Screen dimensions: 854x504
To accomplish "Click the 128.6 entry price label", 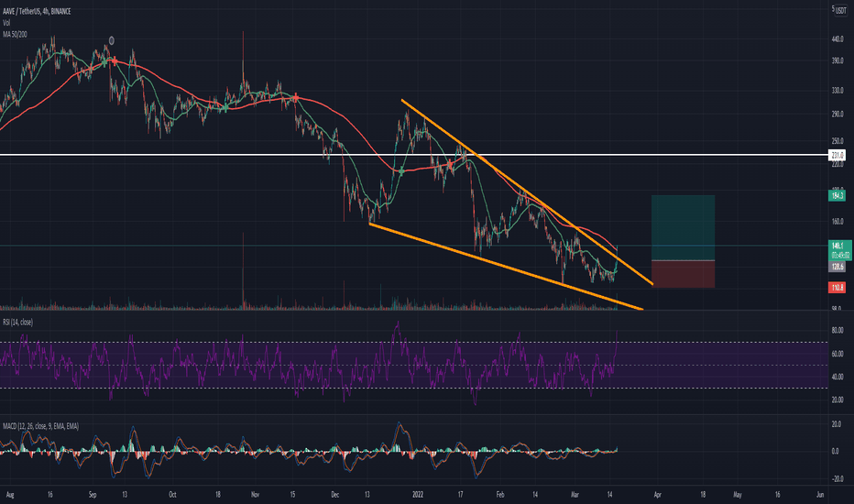I will pyautogui.click(x=837, y=267).
